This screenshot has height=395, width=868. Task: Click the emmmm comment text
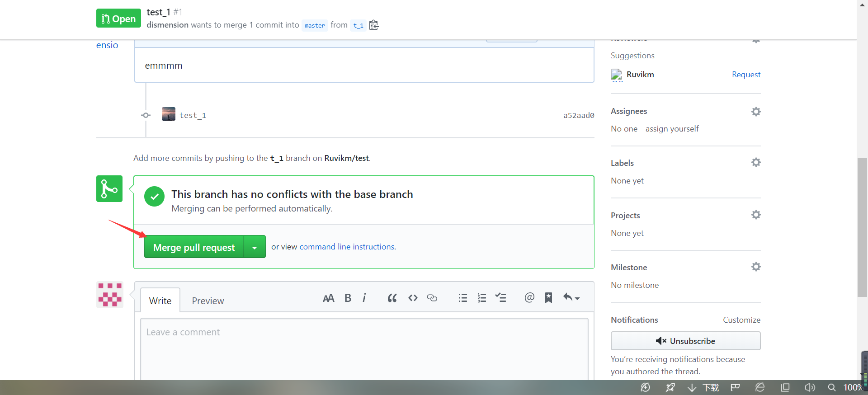tap(164, 66)
